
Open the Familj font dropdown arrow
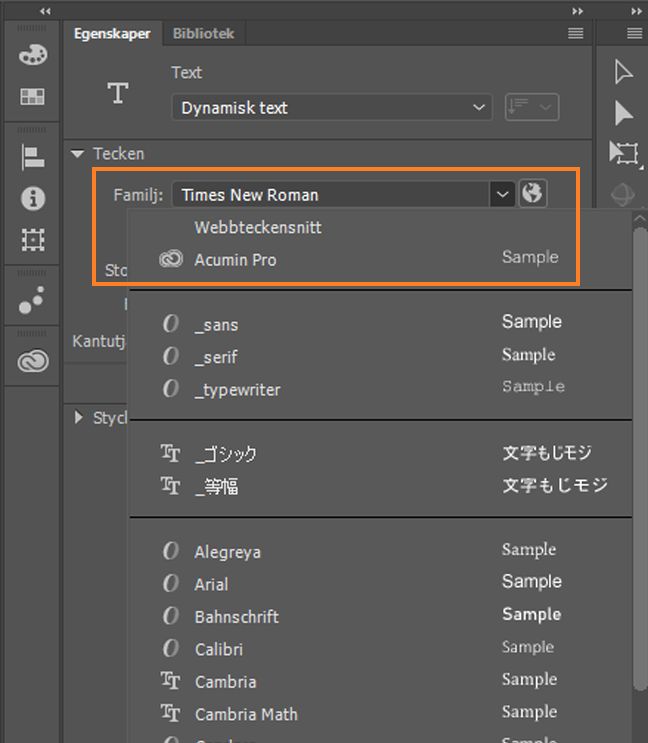point(502,195)
